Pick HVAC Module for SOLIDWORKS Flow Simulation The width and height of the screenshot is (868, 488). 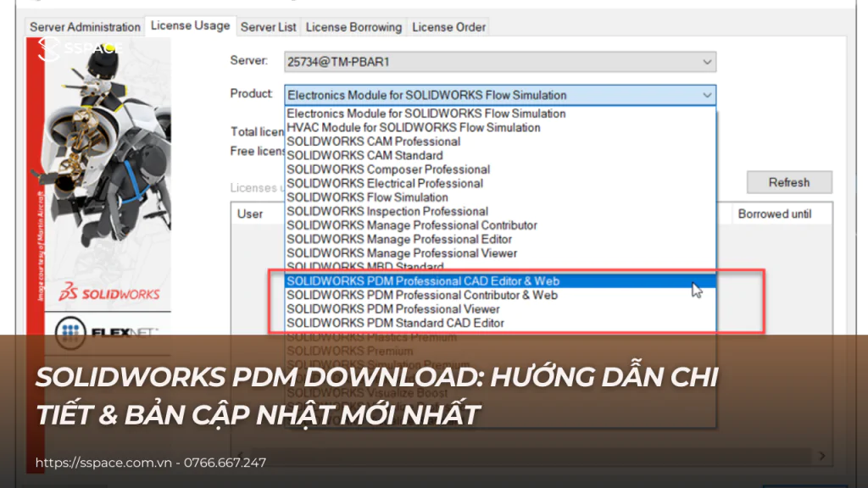(x=500, y=128)
